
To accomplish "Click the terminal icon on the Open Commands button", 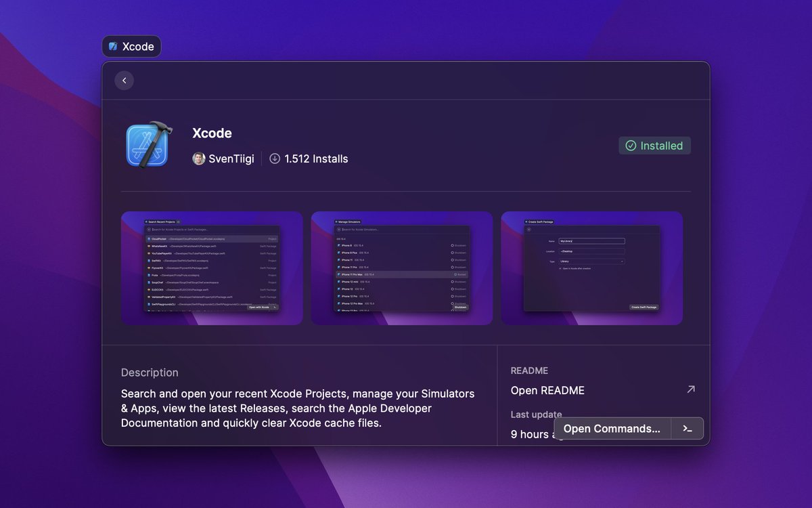I will (687, 428).
